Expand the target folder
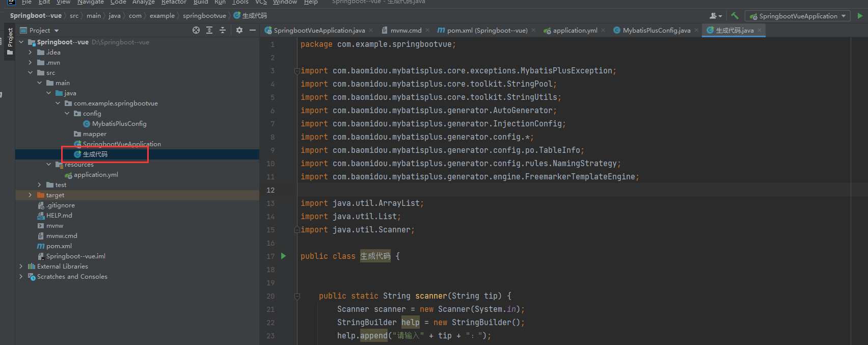868x345 pixels. click(30, 195)
